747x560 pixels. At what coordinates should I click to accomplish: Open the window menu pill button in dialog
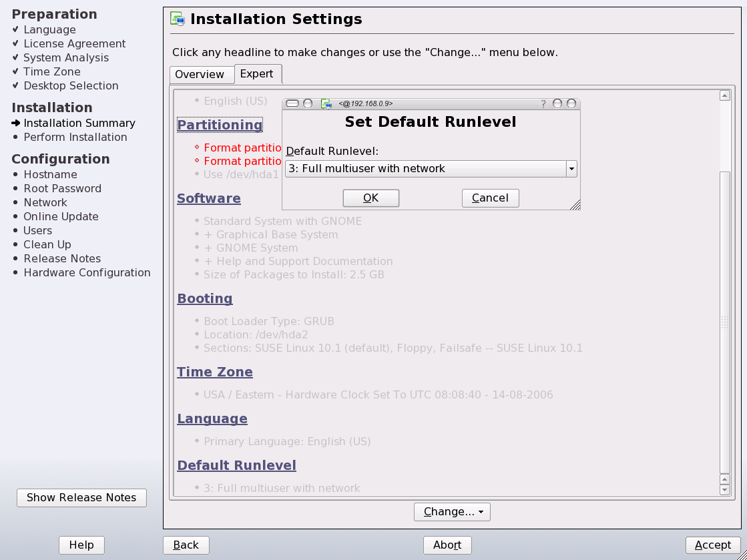(292, 103)
